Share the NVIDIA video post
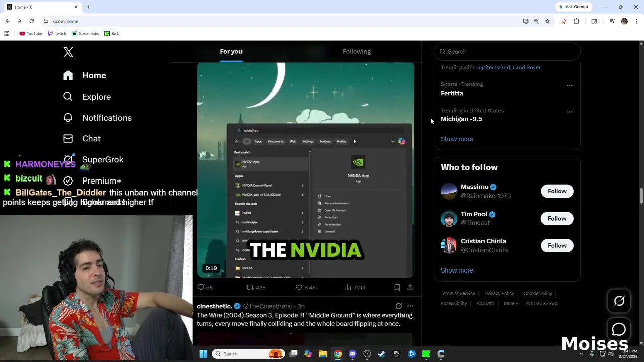Viewport: 644px width, 362px height. [410, 287]
